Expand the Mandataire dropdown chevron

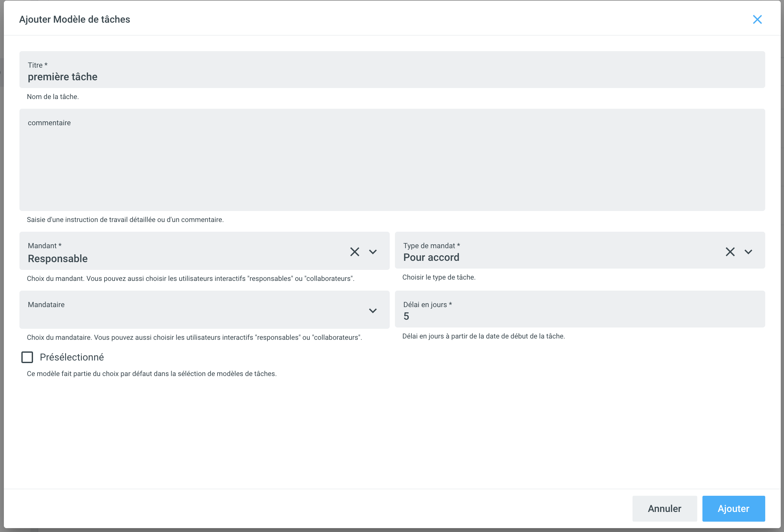[373, 311]
